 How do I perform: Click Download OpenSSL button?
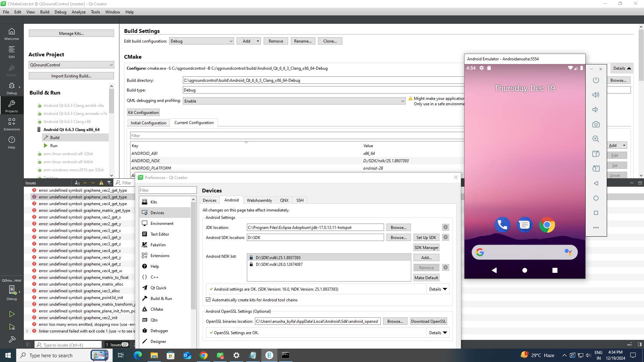(x=428, y=321)
